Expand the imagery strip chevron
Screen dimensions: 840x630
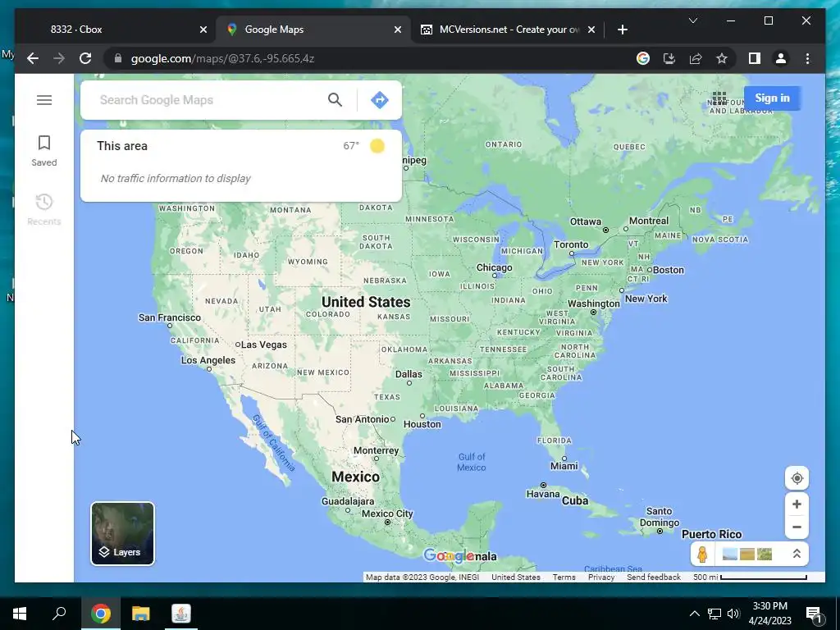point(797,554)
